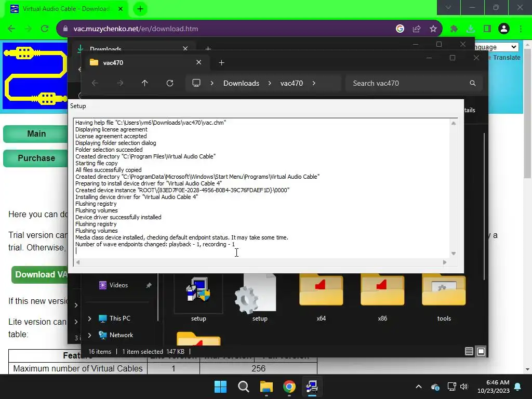This screenshot has height=399, width=532.
Task: Click scroll down arrow in Setup log
Action: tap(454, 254)
